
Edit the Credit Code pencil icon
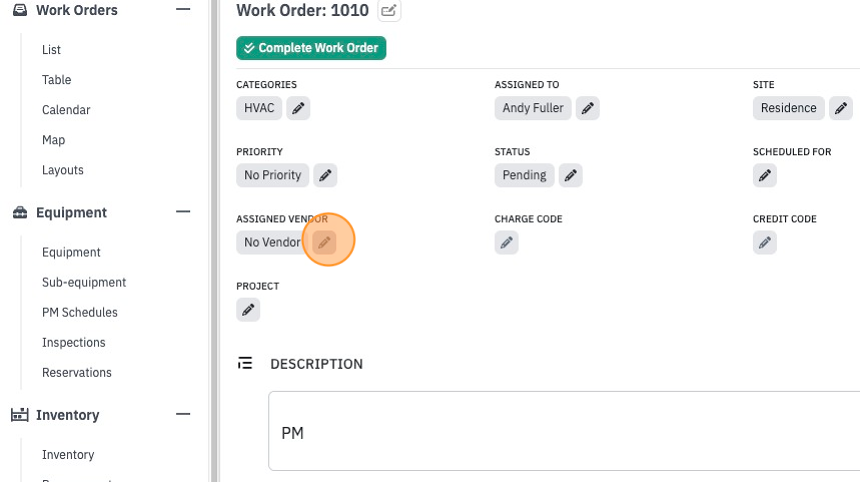click(x=765, y=242)
